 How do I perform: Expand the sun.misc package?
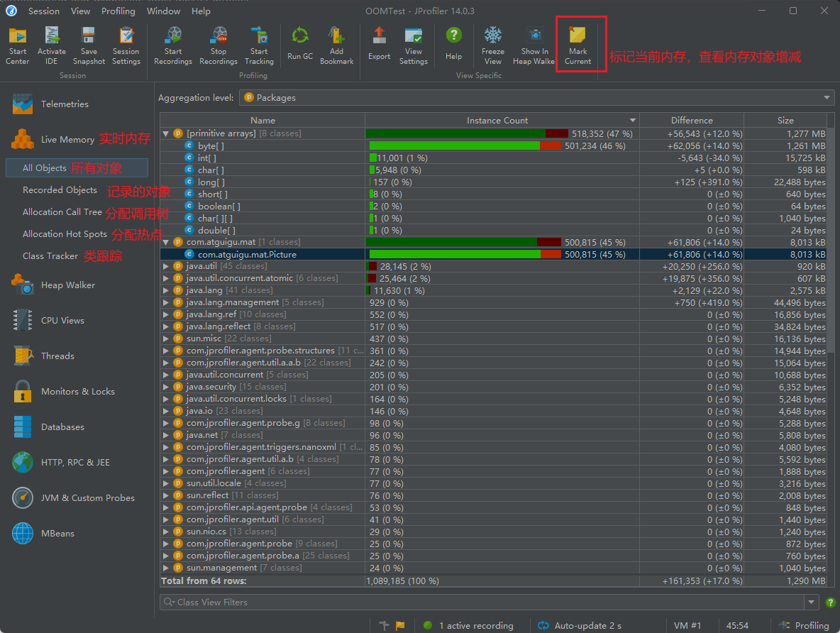166,338
